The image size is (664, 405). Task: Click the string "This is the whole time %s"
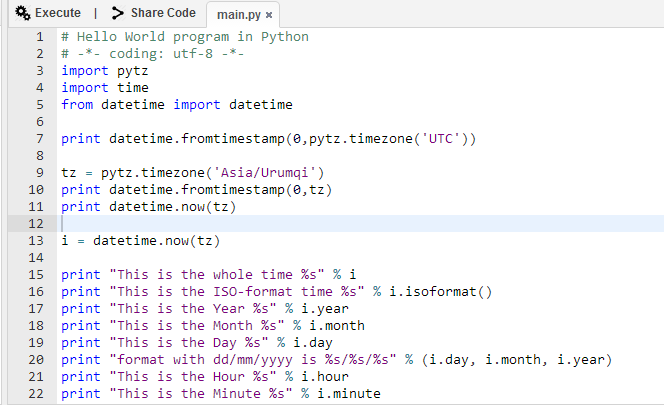click(x=217, y=275)
